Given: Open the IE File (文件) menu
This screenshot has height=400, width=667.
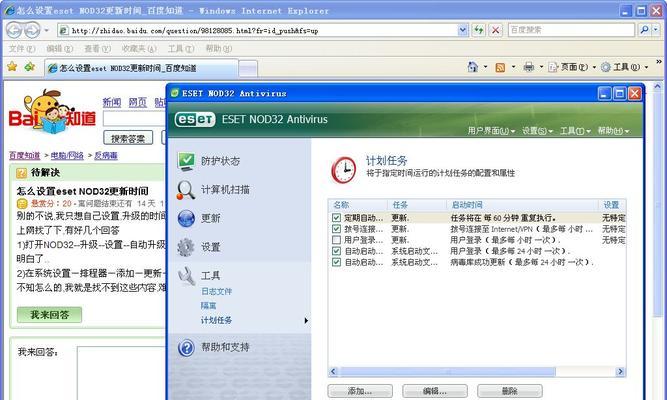Looking at the screenshot, I should coord(22,49).
